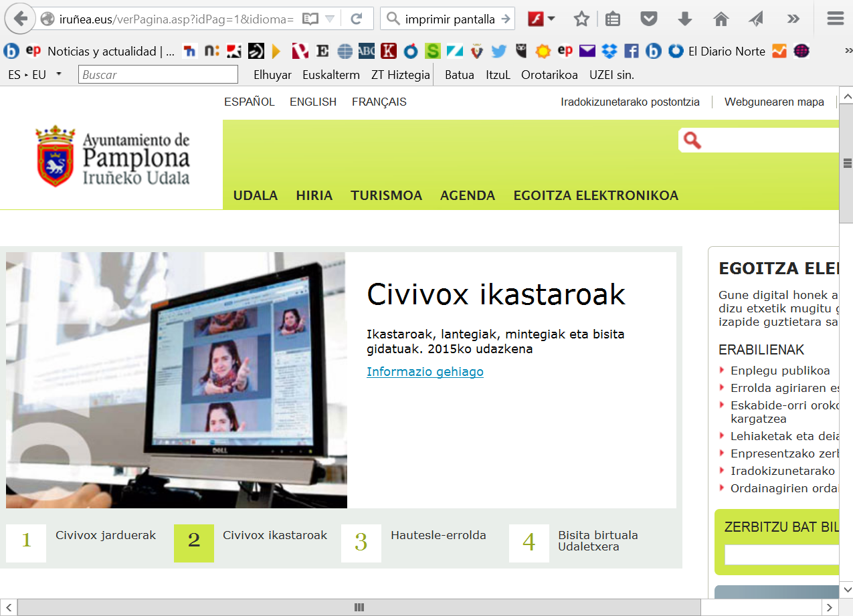Viewport: 853px width, 616px height.
Task: Switch the site language to ENGLISH
Action: (x=312, y=102)
